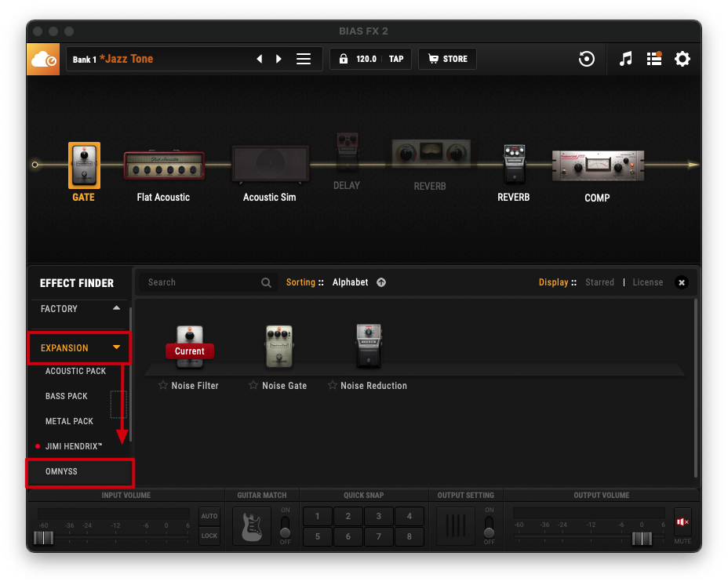Close the Effect Finder panel

coord(681,282)
